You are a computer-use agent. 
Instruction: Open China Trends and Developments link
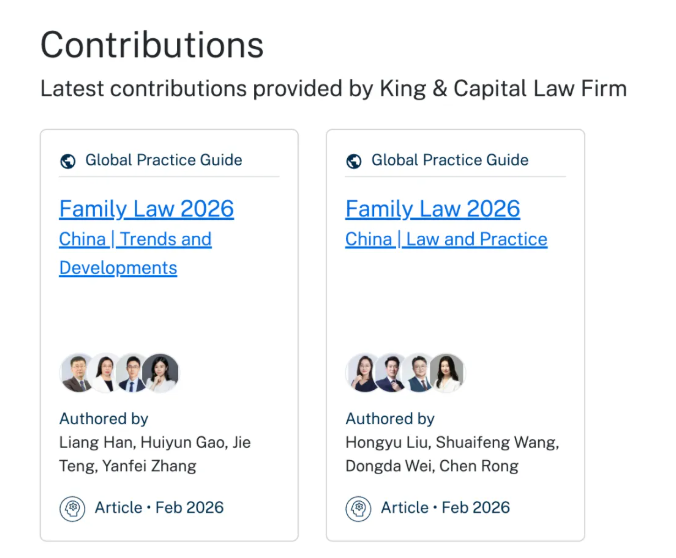(x=135, y=239)
